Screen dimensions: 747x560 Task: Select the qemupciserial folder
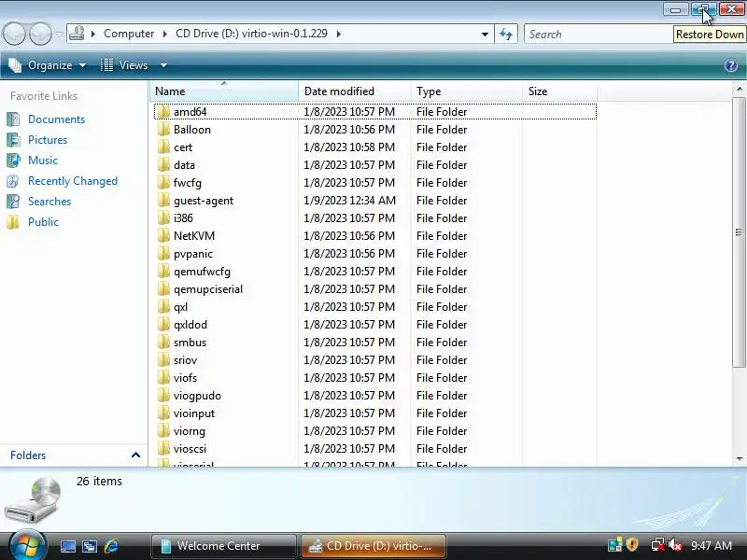coord(208,289)
